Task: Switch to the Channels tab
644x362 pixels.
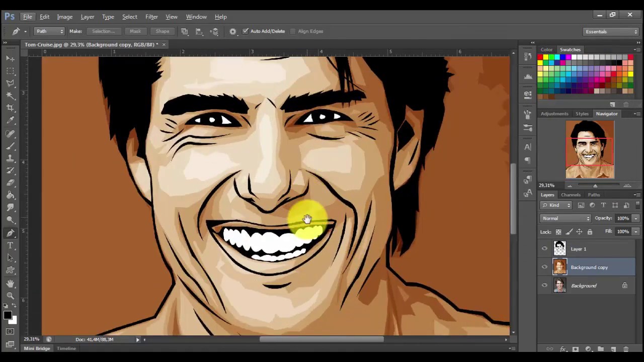Action: click(571, 195)
